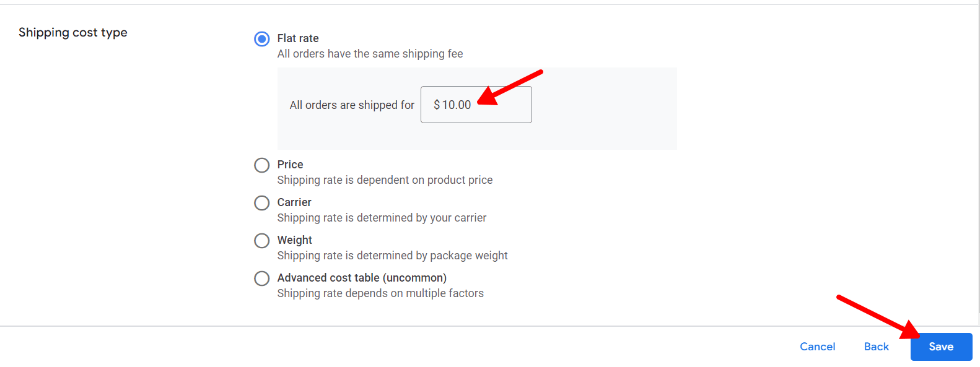Click the Carrier label text

tap(294, 202)
